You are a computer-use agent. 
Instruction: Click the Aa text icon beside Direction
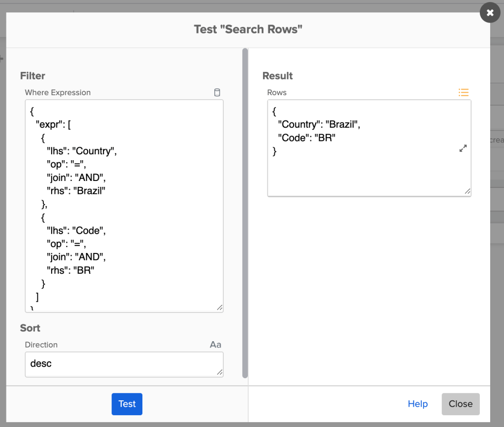pos(215,344)
